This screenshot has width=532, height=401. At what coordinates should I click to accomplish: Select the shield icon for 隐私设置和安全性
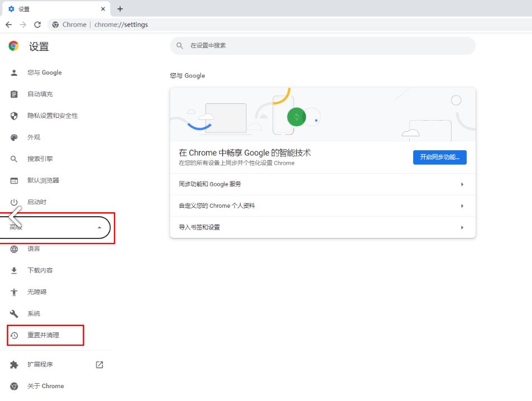pyautogui.click(x=14, y=116)
